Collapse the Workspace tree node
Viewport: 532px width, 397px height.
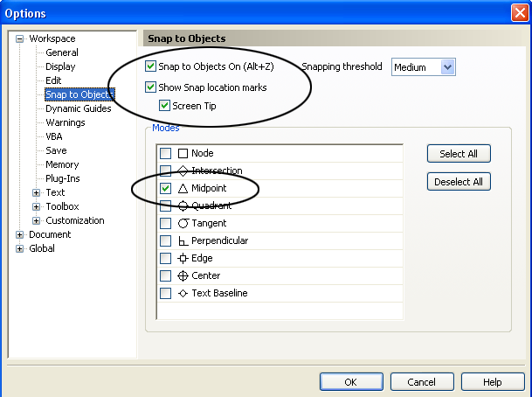20,38
